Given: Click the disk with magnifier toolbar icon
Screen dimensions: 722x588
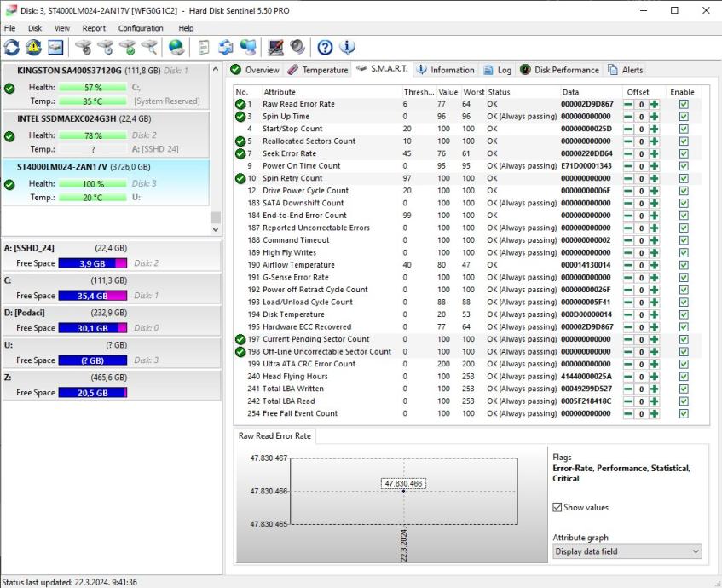Looking at the screenshot, I should 149,48.
